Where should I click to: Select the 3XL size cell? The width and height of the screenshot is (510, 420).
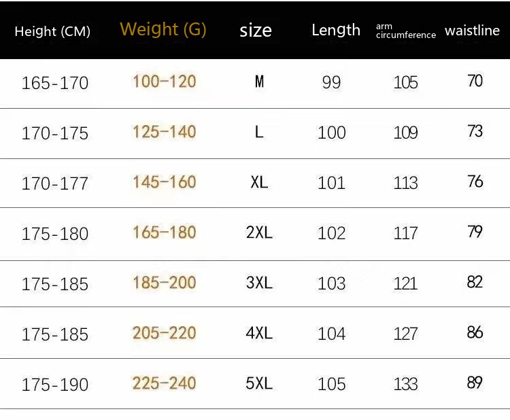(259, 283)
